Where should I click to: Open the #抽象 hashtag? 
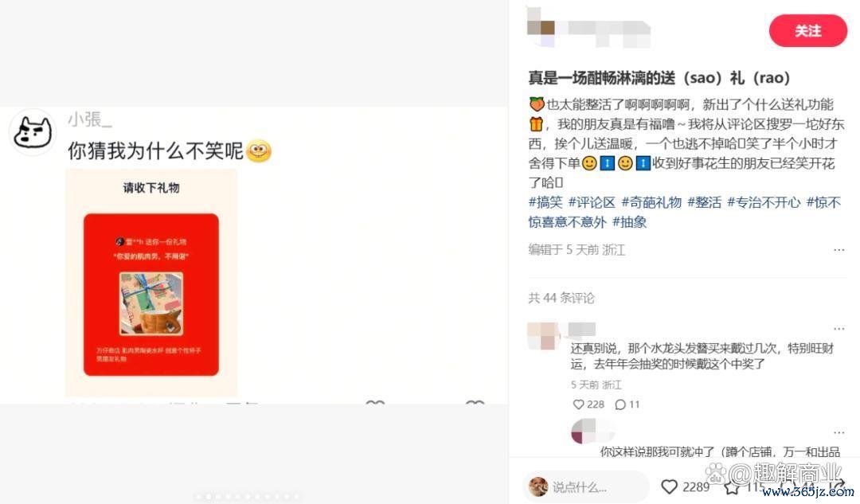[629, 222]
